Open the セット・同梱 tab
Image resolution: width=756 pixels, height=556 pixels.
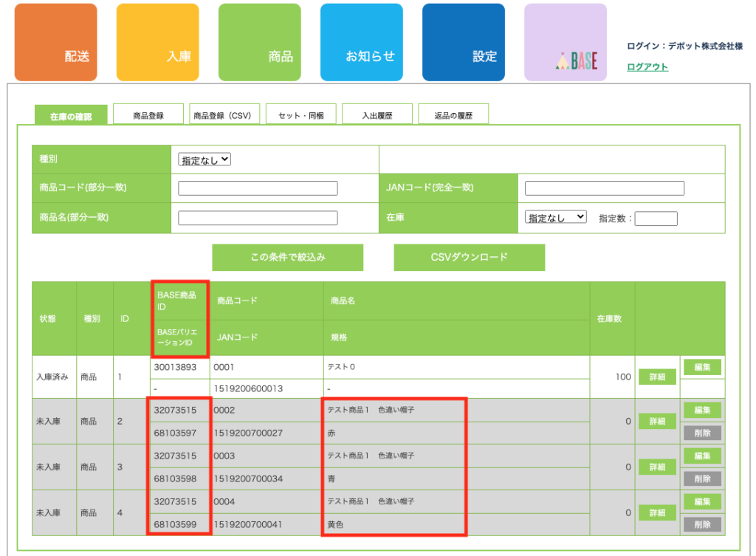tap(300, 115)
